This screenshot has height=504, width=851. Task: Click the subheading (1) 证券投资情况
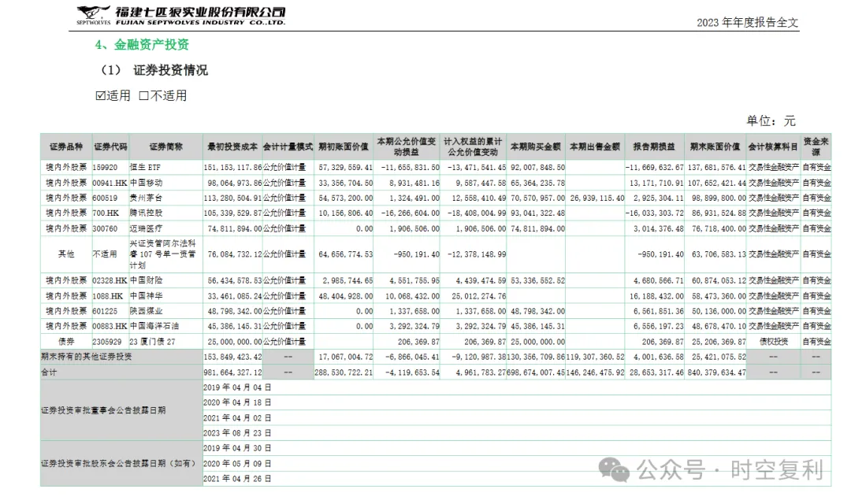coord(154,70)
